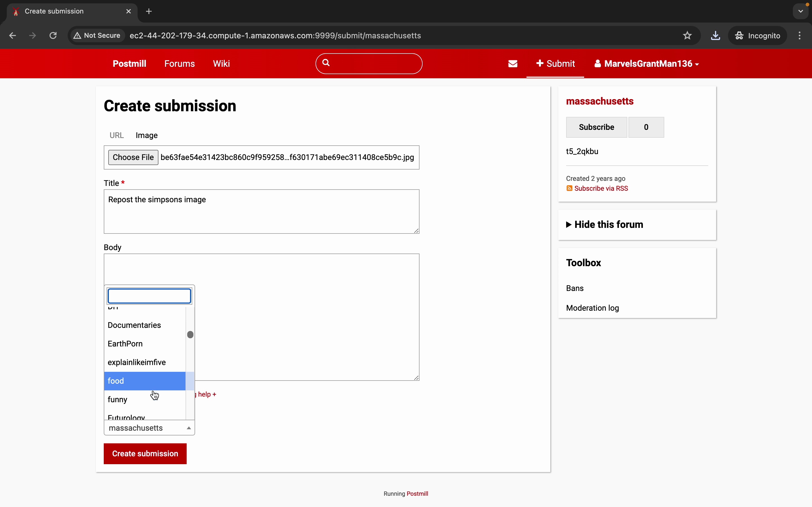The image size is (812, 507).
Task: Click the forum list scrollbar thumb
Action: (190, 335)
